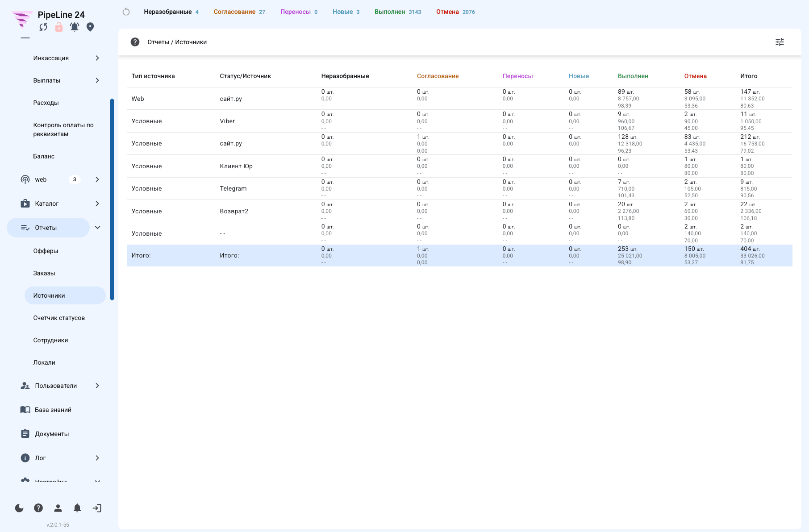Click the refresh icon before Неразобранные
The width and height of the screenshot is (809, 532).
126,12
